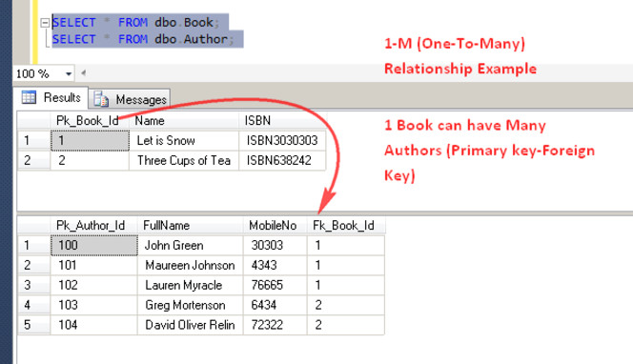Select the FullName column header
633x364 pixels.
pyautogui.click(x=190, y=225)
